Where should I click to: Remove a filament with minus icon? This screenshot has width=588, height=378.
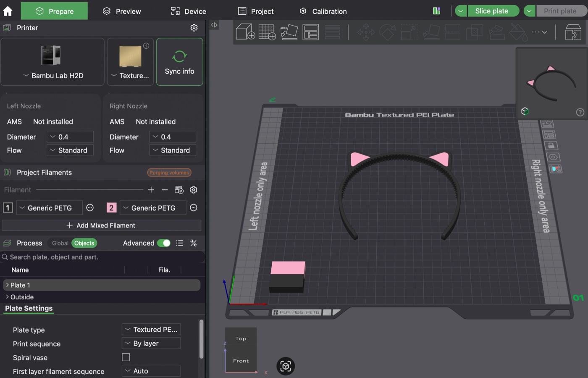(x=165, y=190)
